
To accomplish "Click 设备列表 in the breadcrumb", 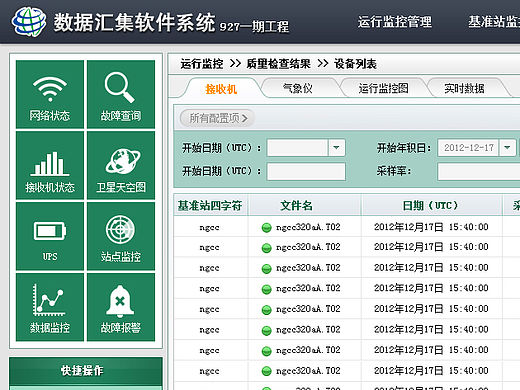I will 355,64.
